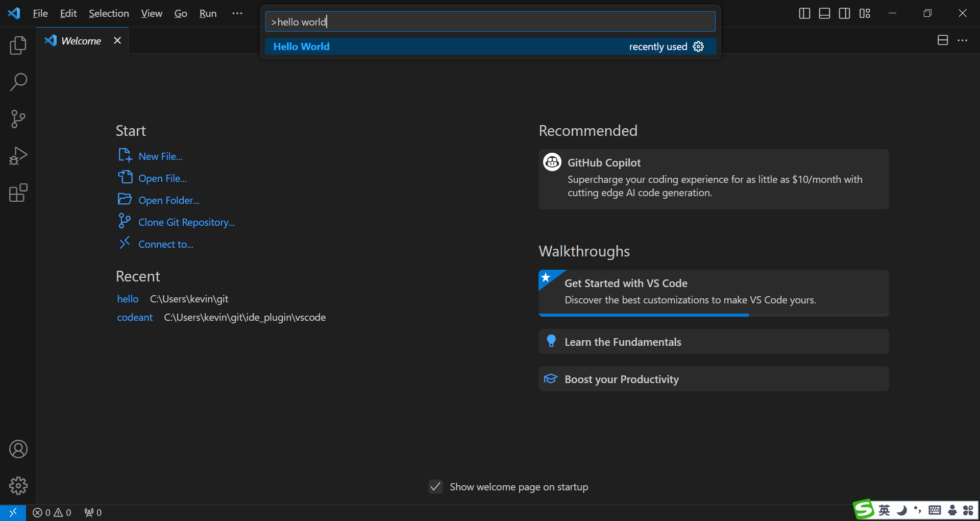Image resolution: width=980 pixels, height=521 pixels.
Task: Open Sogou soft keyboard icon
Action: click(935, 510)
